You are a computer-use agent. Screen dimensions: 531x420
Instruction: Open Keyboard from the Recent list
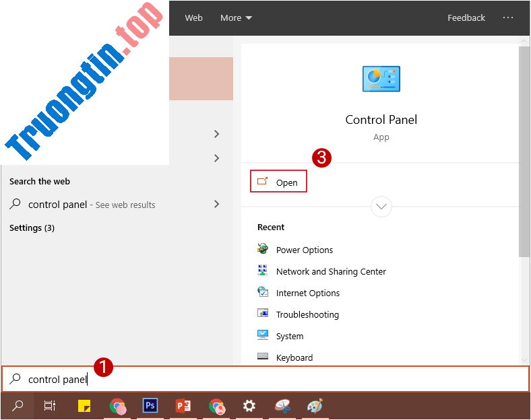(x=285, y=357)
